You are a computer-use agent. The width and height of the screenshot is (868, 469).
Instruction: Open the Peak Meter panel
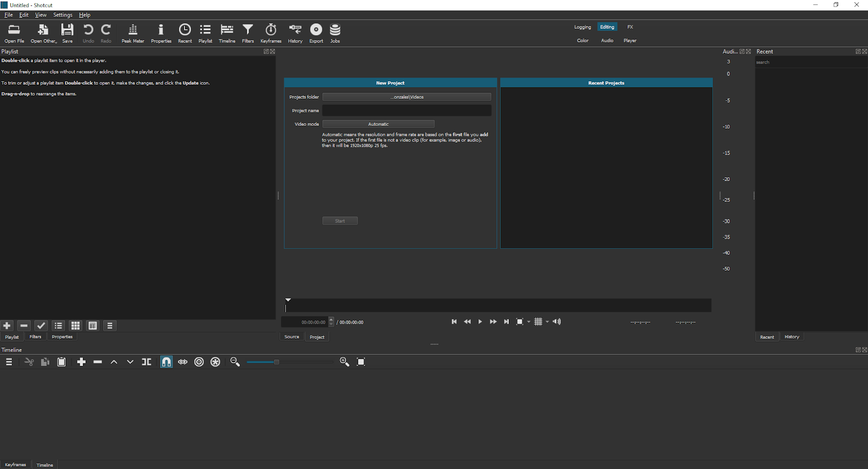click(133, 33)
